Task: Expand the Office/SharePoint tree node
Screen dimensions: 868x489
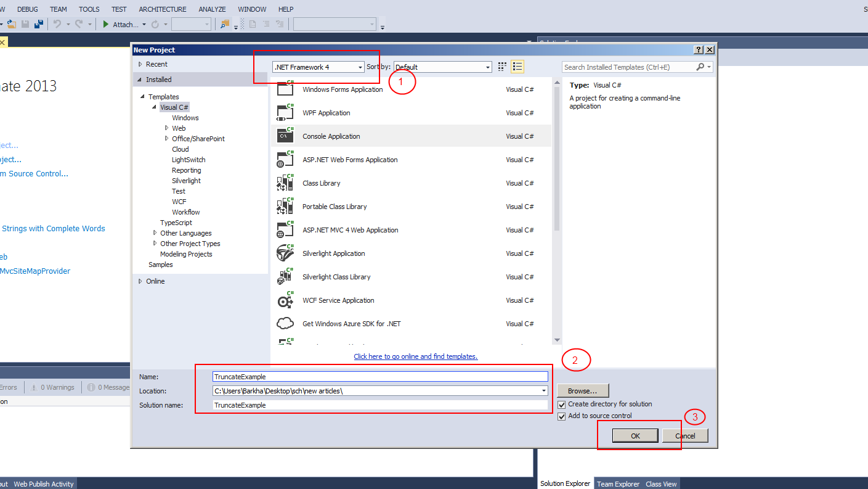Action: point(167,139)
